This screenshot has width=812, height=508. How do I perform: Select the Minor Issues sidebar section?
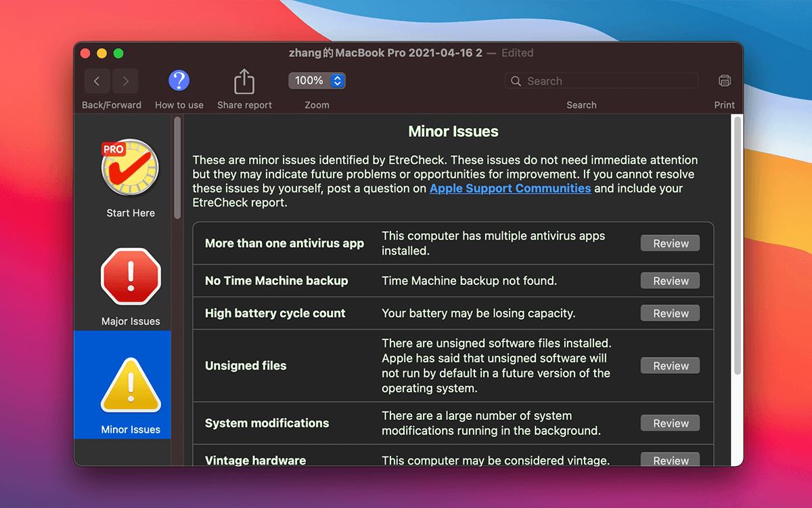[x=122, y=385]
